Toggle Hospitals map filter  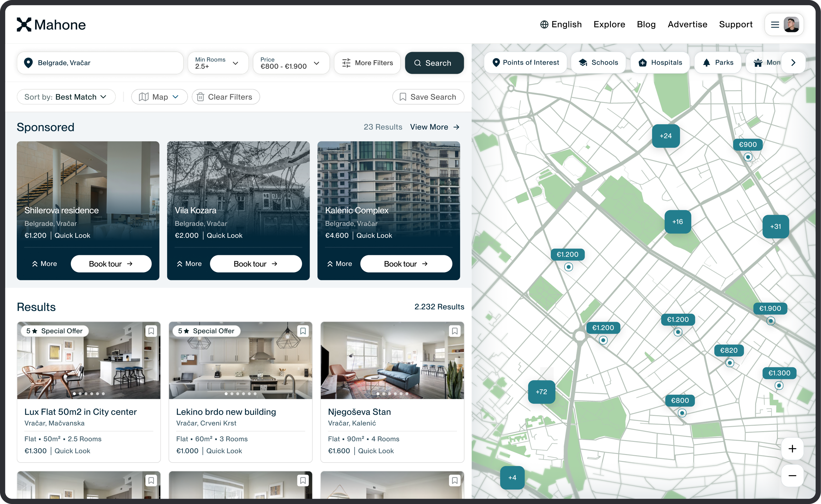click(x=660, y=62)
